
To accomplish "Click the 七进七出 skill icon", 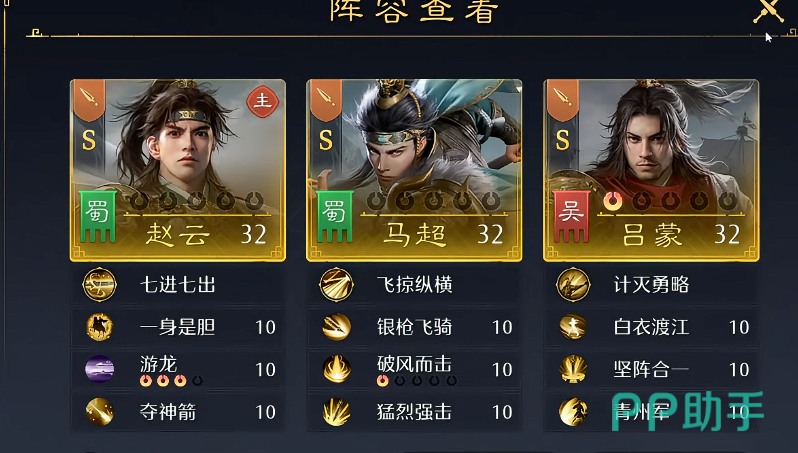I will [x=100, y=284].
